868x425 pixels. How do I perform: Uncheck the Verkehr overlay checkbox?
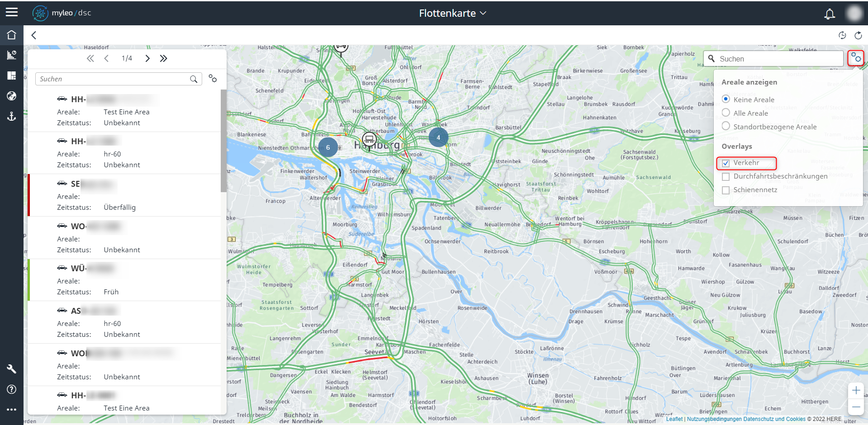tap(726, 163)
